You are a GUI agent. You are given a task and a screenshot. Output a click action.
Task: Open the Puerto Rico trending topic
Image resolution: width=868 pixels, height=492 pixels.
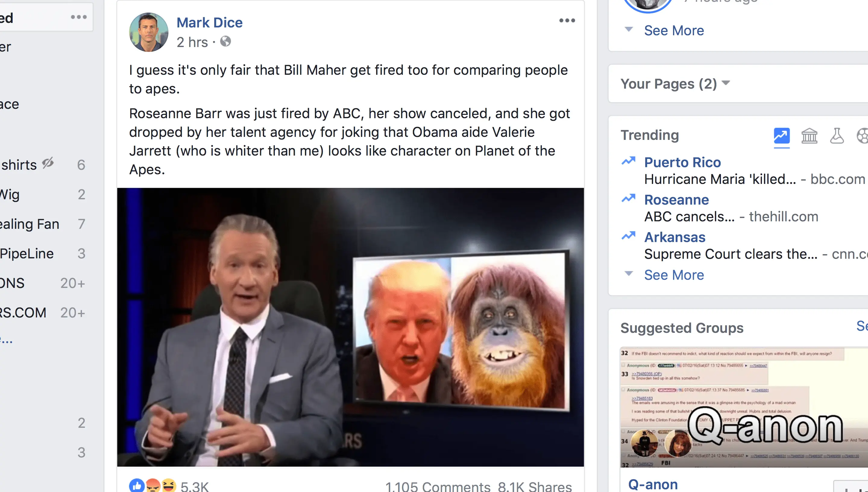(682, 162)
